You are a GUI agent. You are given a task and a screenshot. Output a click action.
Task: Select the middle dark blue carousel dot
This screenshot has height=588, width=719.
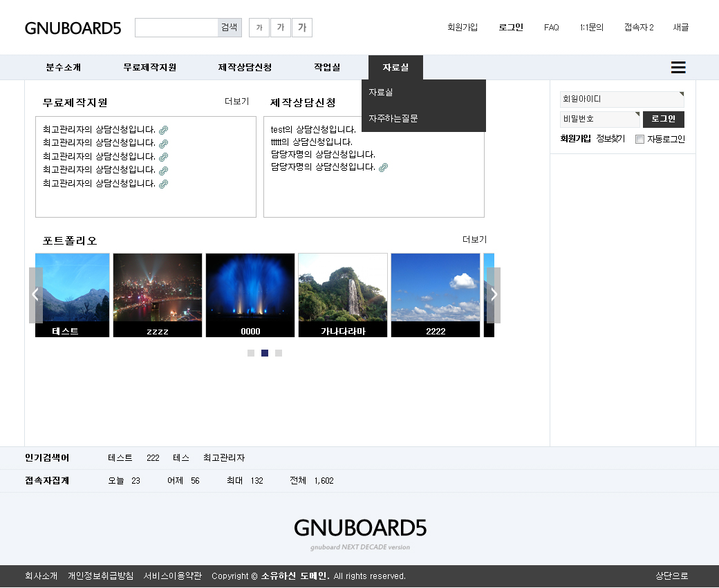click(265, 353)
